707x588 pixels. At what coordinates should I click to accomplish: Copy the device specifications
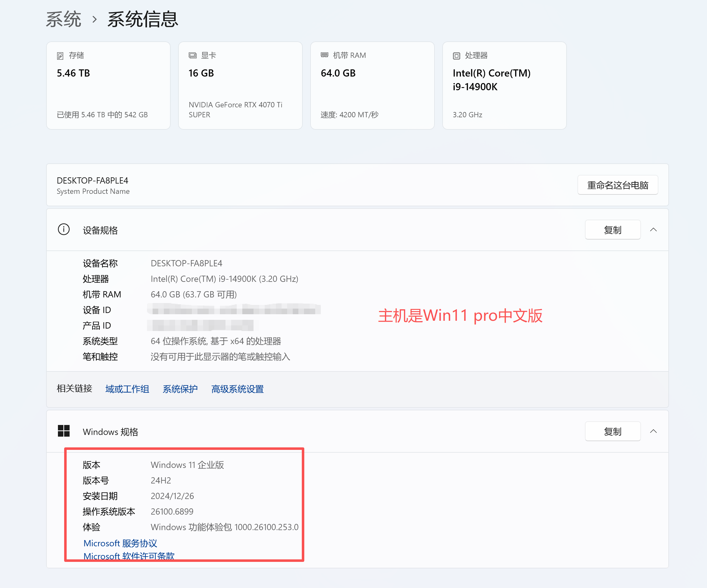point(612,230)
